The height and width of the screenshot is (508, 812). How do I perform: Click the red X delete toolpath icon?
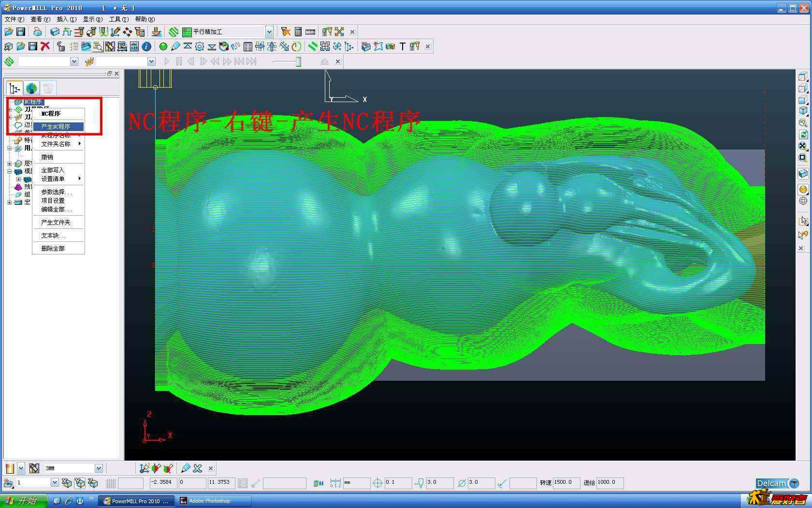click(x=45, y=46)
